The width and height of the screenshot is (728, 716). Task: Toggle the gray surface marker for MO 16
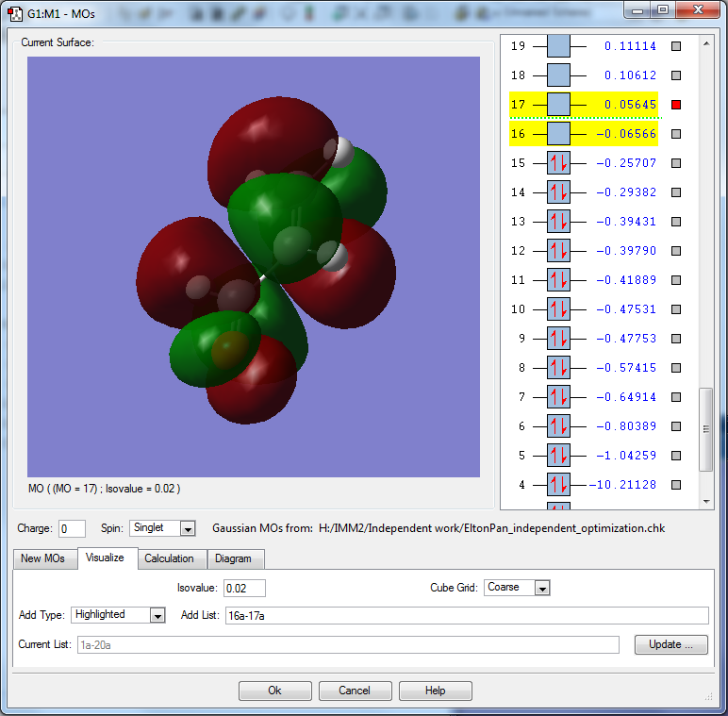click(x=675, y=134)
